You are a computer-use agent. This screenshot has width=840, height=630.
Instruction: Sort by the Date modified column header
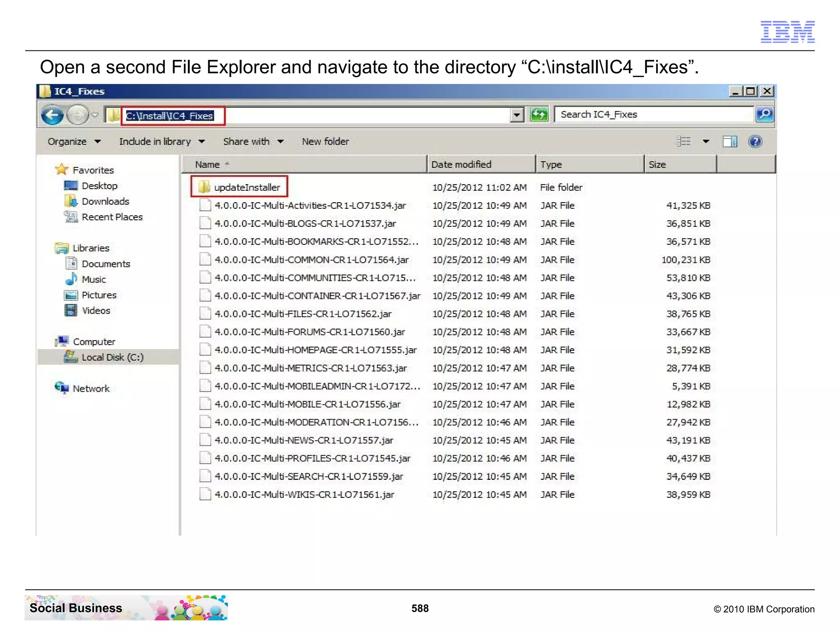[482, 164]
